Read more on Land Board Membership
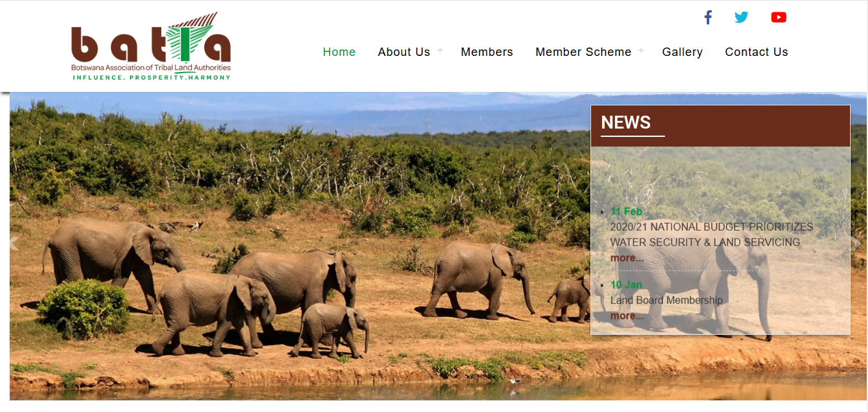The width and height of the screenshot is (868, 412). [x=627, y=316]
